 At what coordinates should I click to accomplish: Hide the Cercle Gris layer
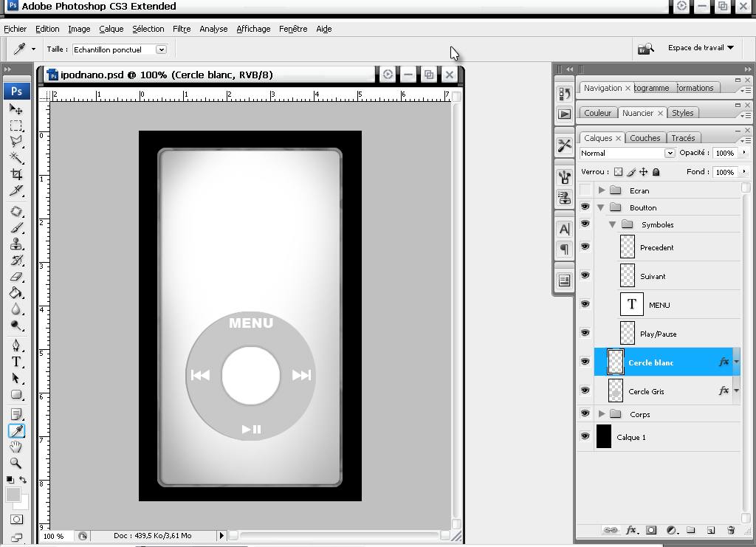pos(585,391)
